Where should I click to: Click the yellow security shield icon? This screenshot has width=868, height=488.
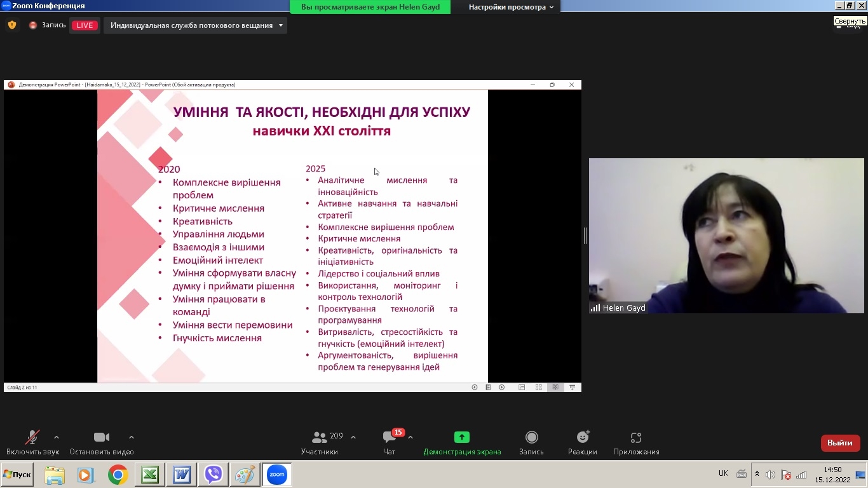(12, 25)
